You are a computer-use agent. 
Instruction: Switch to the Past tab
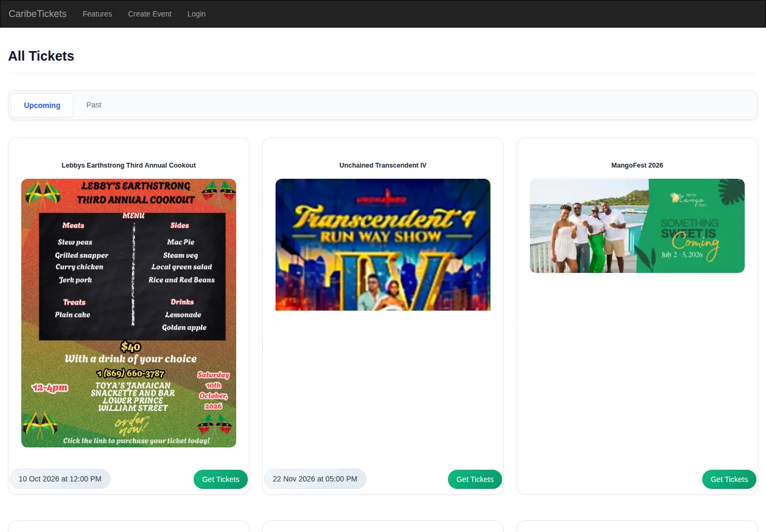click(94, 105)
